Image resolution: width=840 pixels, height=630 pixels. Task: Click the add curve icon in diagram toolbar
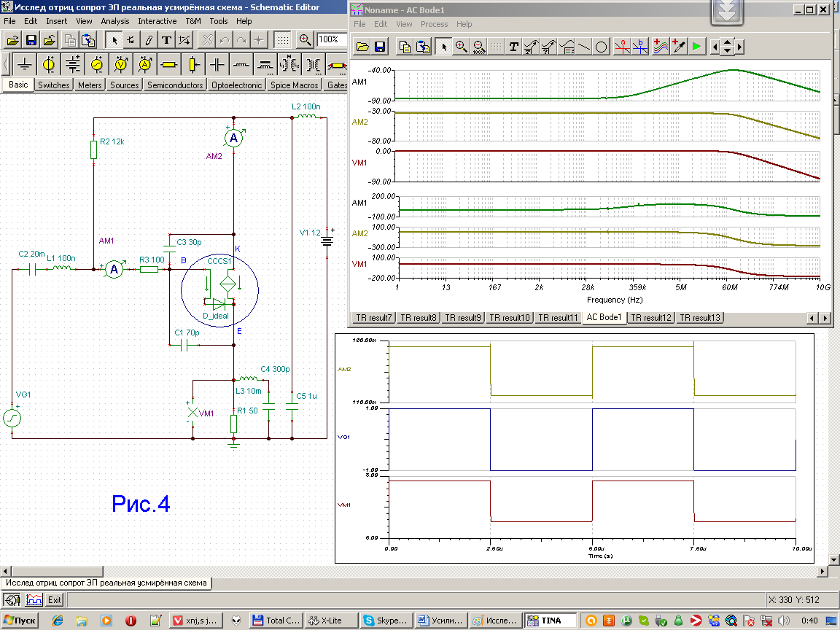660,47
